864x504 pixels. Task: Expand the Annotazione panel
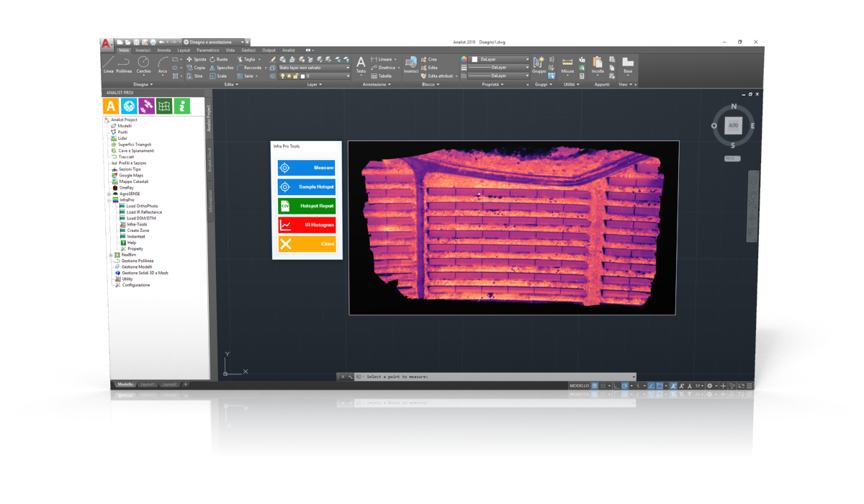377,84
